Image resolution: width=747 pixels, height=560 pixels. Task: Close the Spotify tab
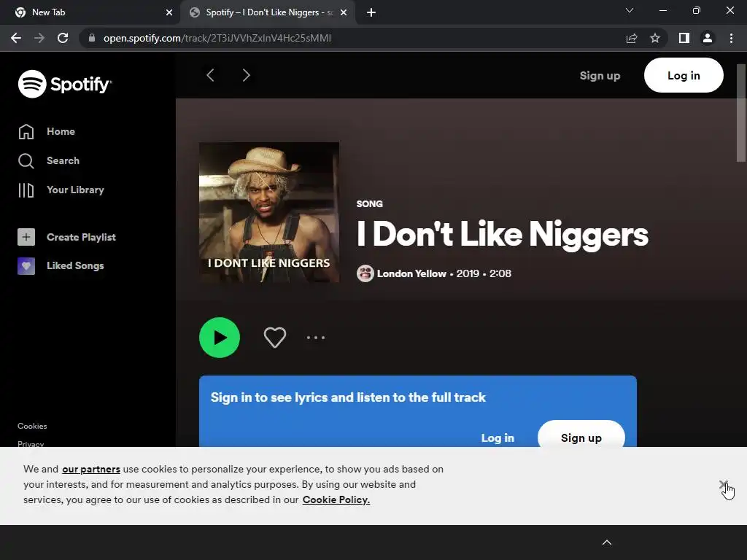[x=344, y=12]
